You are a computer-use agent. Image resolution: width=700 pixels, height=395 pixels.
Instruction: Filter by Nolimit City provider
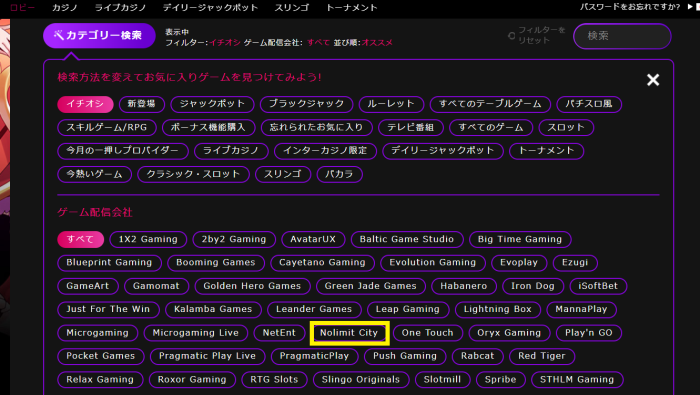[349, 333]
